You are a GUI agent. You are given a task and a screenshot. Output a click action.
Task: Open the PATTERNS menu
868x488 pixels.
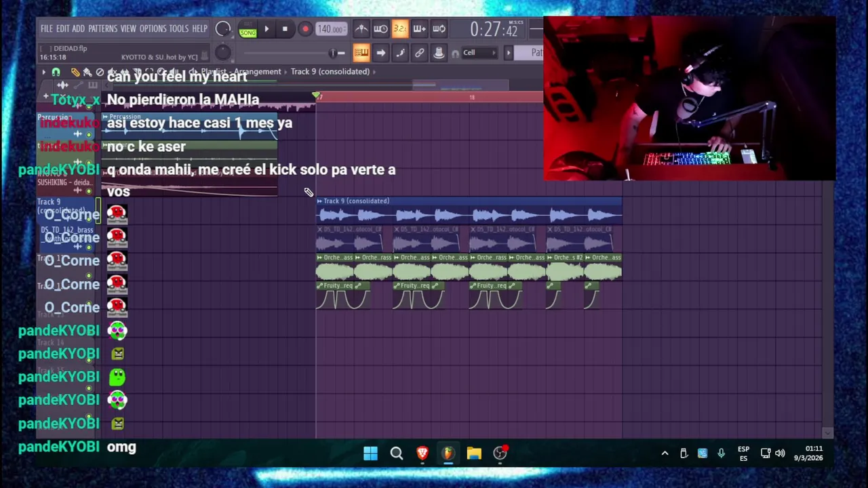(102, 28)
